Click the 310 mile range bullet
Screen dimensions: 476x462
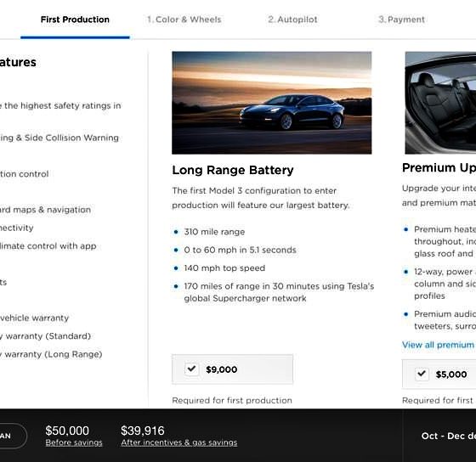(214, 232)
